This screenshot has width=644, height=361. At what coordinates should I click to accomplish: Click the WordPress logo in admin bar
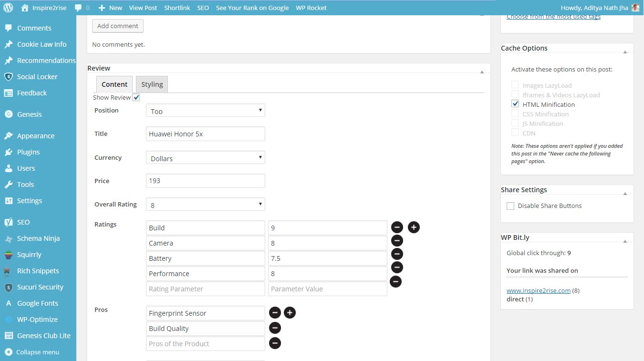pyautogui.click(x=9, y=8)
